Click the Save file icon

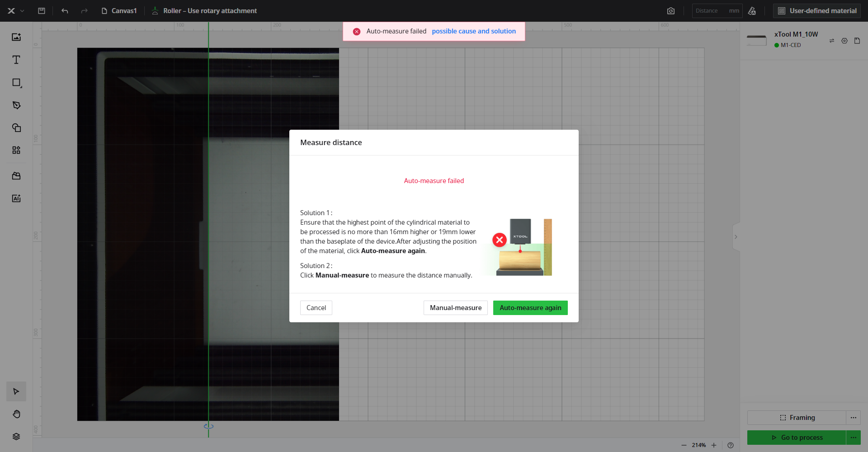(x=42, y=11)
